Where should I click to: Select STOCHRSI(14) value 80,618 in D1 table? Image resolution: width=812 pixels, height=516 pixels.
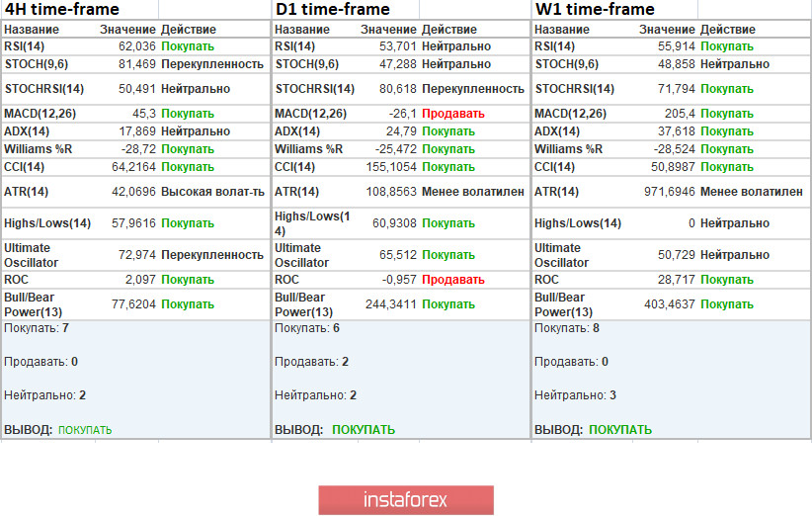[x=396, y=89]
